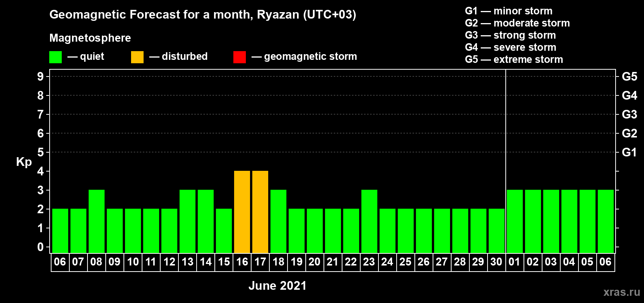The width and height of the screenshot is (644, 303).
Task: Click the date cell '16'
Action: [x=242, y=262]
